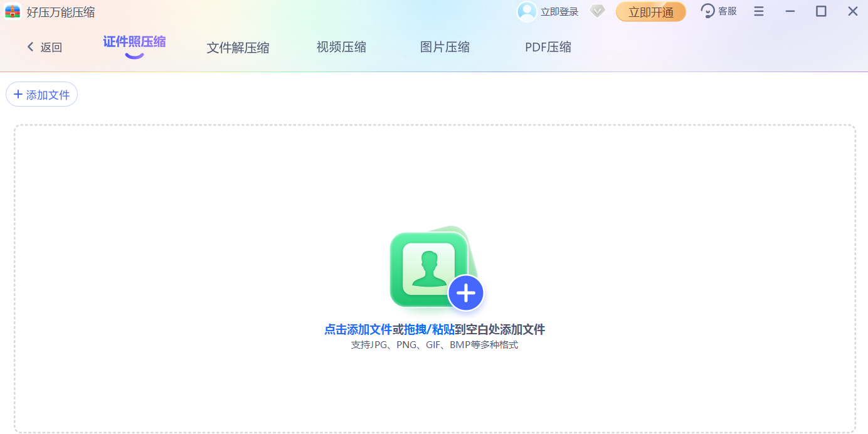Switch to the 视频压缩 tab
This screenshot has width=868, height=434.
coord(341,47)
